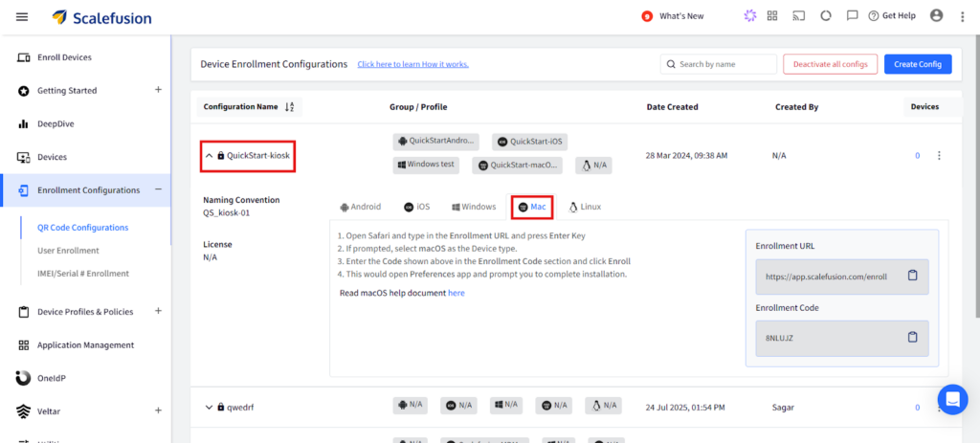Select User Enrollment submenu
Viewport: 980px width, 443px height.
(68, 251)
